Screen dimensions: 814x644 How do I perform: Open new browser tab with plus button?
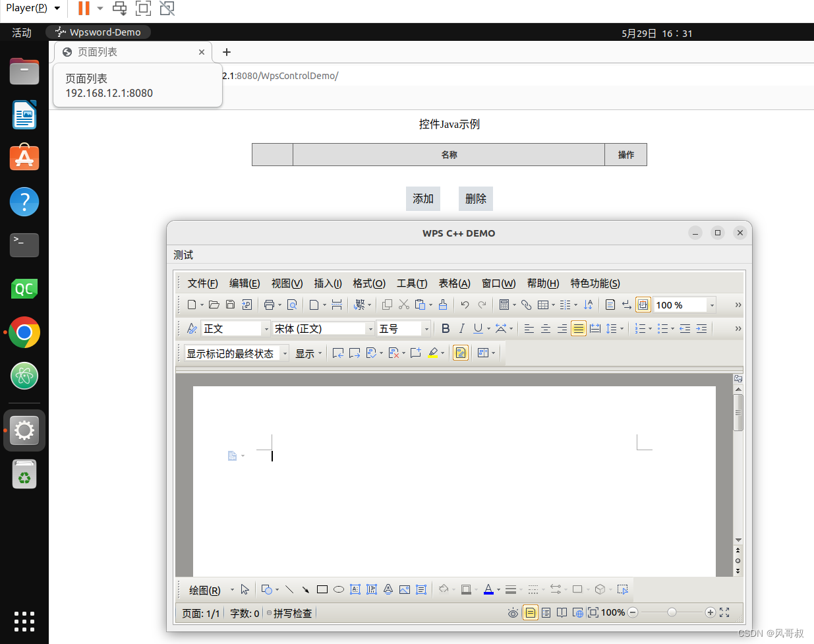(x=227, y=52)
